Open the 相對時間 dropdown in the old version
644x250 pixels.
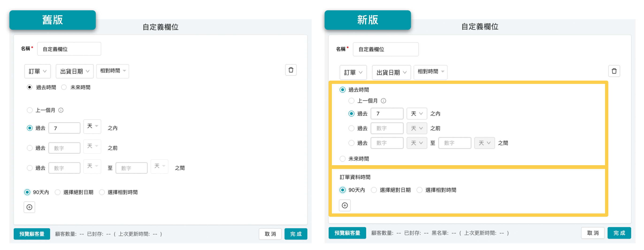coord(112,71)
